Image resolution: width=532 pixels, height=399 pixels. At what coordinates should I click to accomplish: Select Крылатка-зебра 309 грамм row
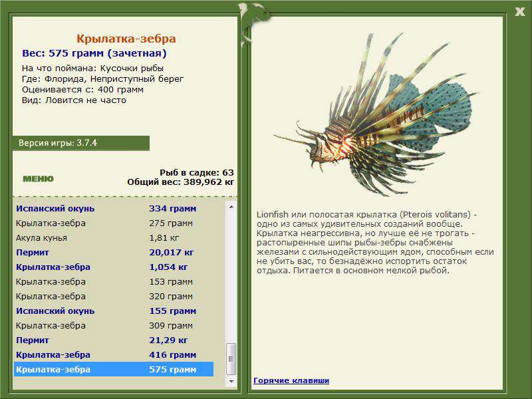pyautogui.click(x=114, y=325)
